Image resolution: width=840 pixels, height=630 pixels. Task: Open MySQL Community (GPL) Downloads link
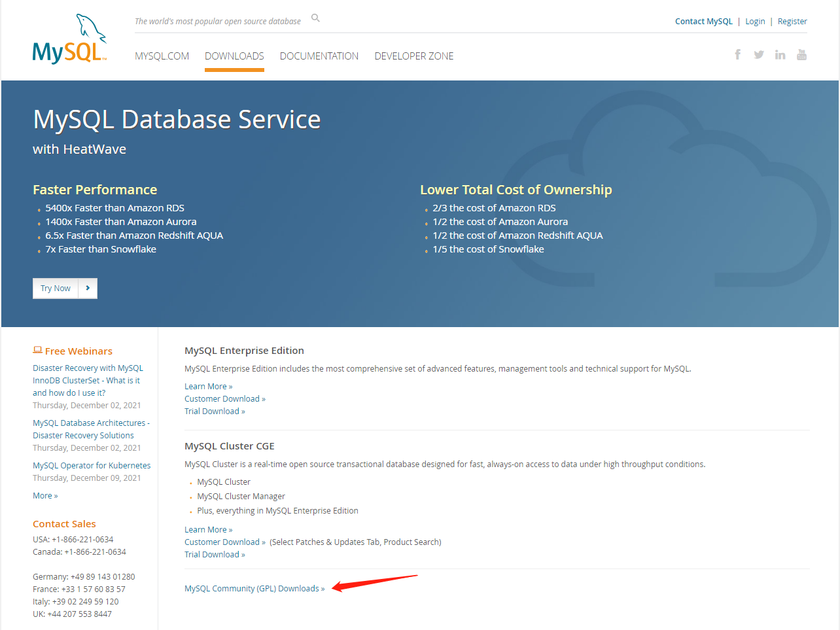point(254,588)
